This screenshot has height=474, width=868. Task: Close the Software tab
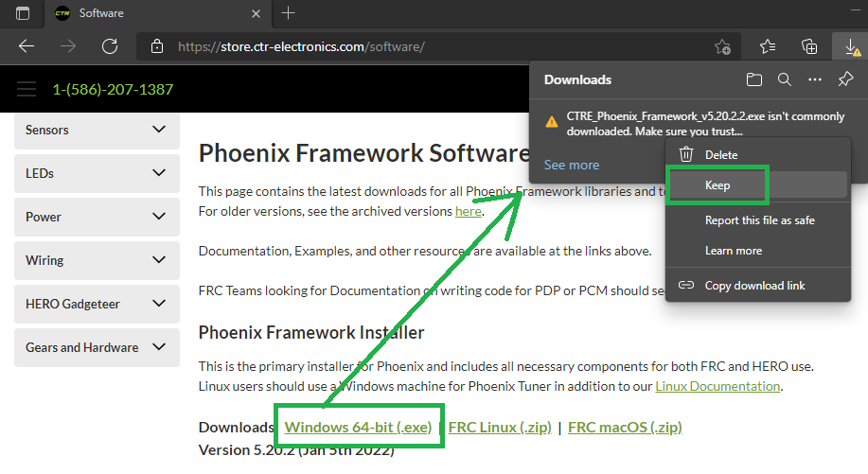coord(256,14)
